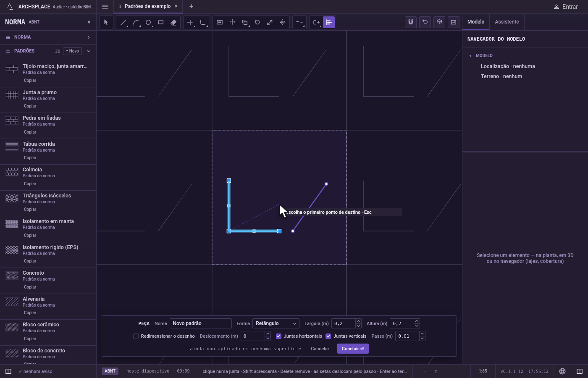Open the Forma Retângulo dropdown
The height and width of the screenshot is (378, 588).
[x=276, y=323]
